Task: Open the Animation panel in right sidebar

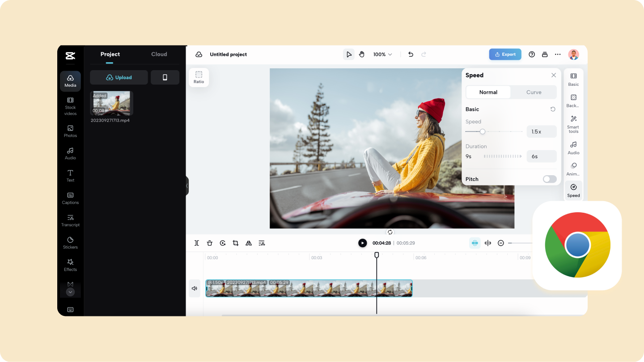Action: [x=573, y=169]
